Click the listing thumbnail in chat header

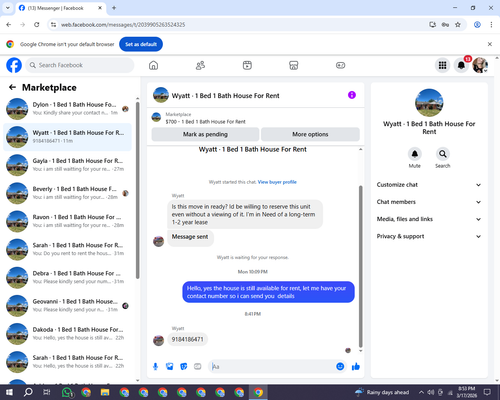click(x=161, y=95)
